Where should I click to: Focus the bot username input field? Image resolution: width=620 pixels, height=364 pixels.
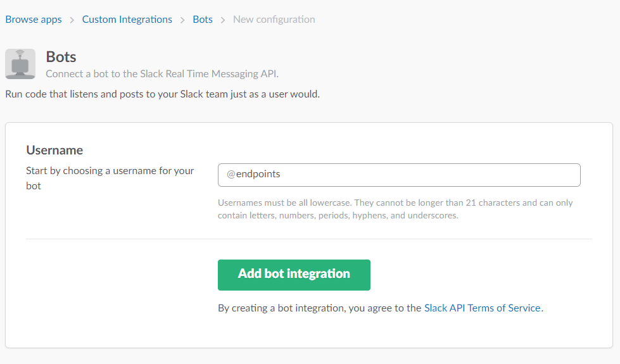[x=399, y=175]
